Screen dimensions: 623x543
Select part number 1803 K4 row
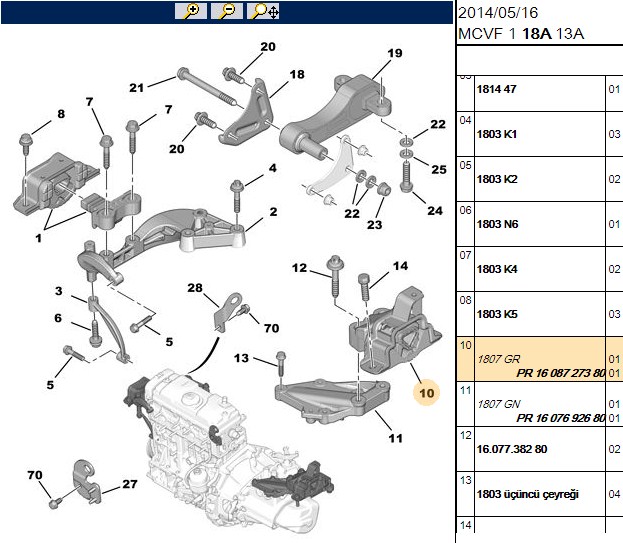540,269
